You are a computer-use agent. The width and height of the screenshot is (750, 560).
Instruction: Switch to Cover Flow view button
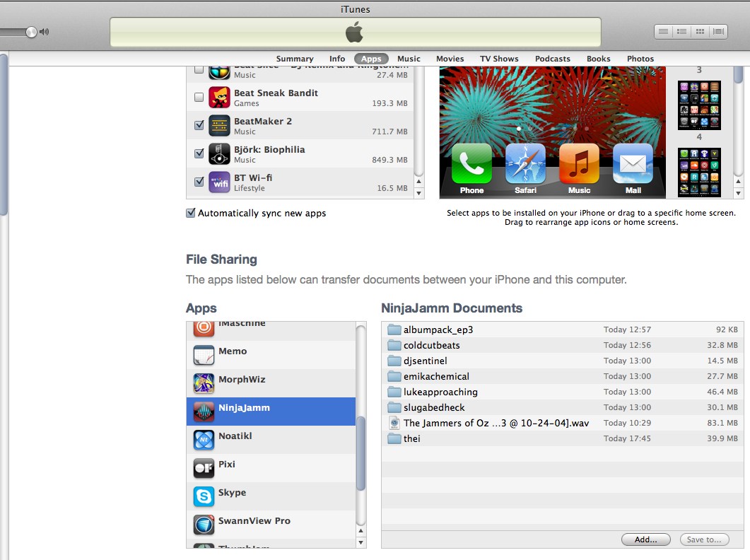tap(718, 32)
